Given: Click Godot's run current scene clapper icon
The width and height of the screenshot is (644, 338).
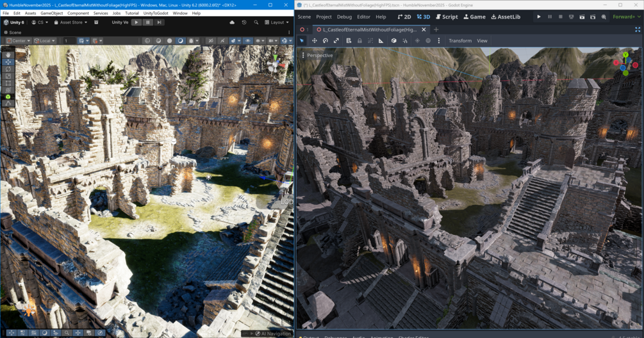Looking at the screenshot, I should (x=582, y=17).
